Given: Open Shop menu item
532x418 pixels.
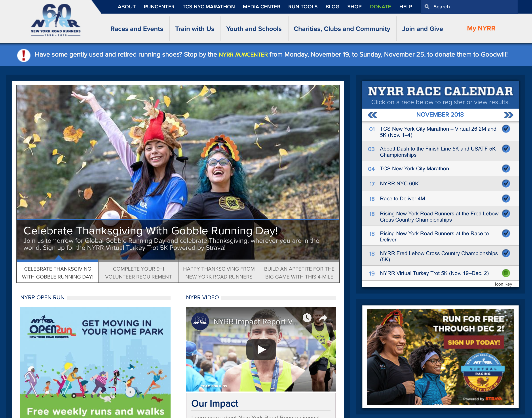Looking at the screenshot, I should pyautogui.click(x=354, y=7).
